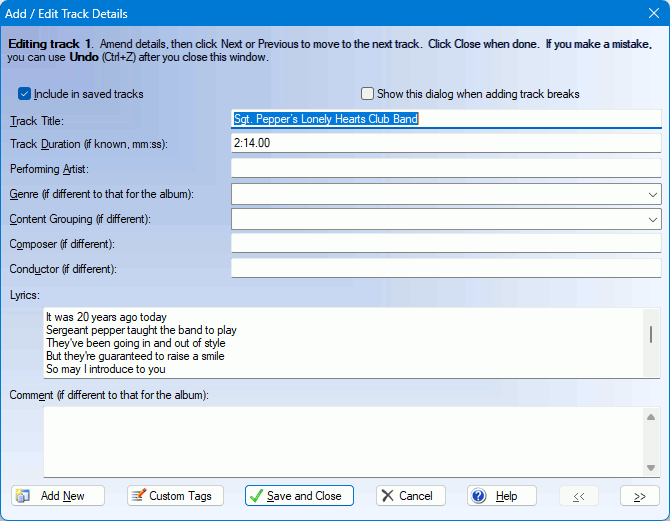Click the Composer input field

point(446,244)
